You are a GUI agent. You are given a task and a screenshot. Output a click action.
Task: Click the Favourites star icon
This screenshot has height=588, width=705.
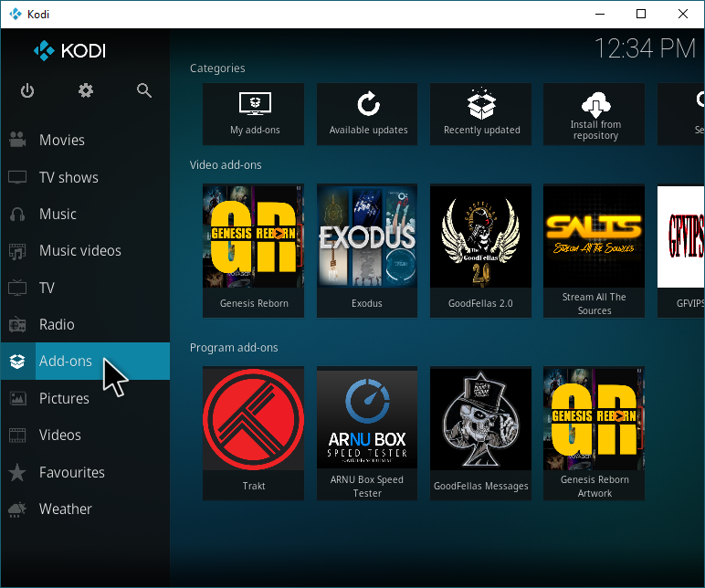pos(17,472)
